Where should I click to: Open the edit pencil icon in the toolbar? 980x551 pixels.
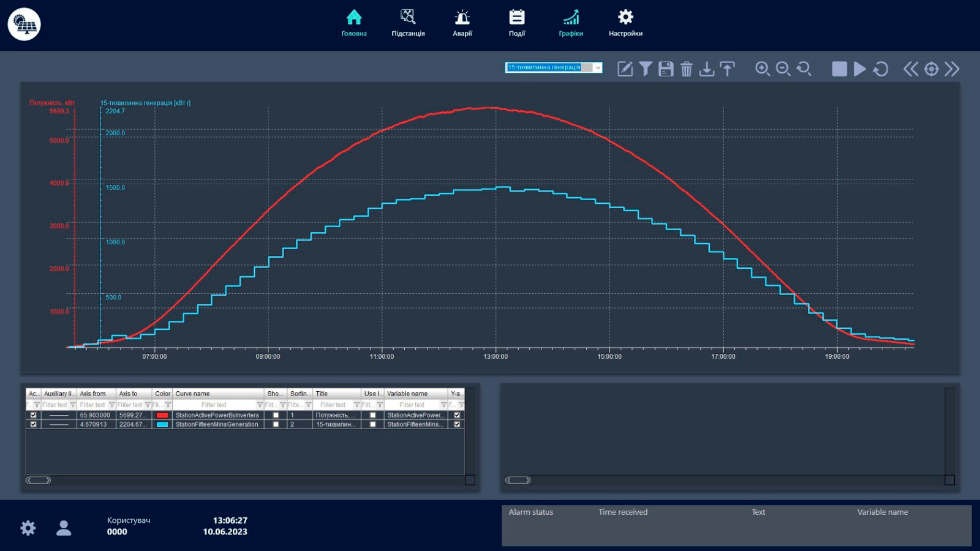(x=625, y=69)
